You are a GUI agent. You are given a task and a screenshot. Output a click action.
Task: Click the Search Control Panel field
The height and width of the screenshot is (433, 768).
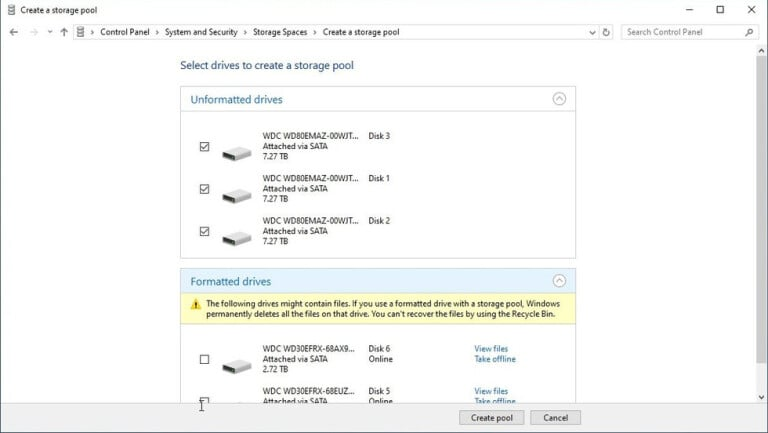coord(682,32)
